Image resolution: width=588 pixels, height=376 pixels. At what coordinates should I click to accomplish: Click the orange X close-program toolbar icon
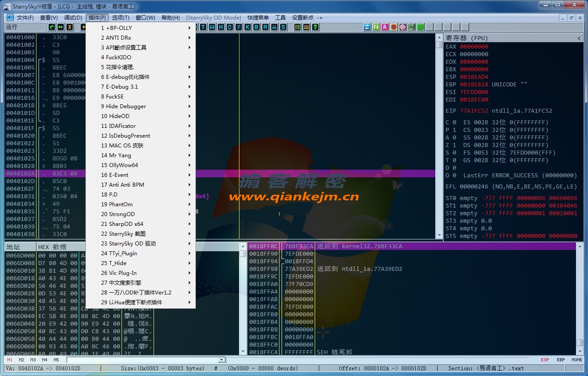(69, 27)
